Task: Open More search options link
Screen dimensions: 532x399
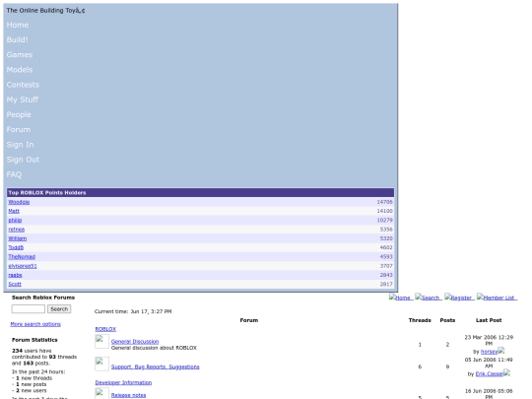Action: point(35,324)
